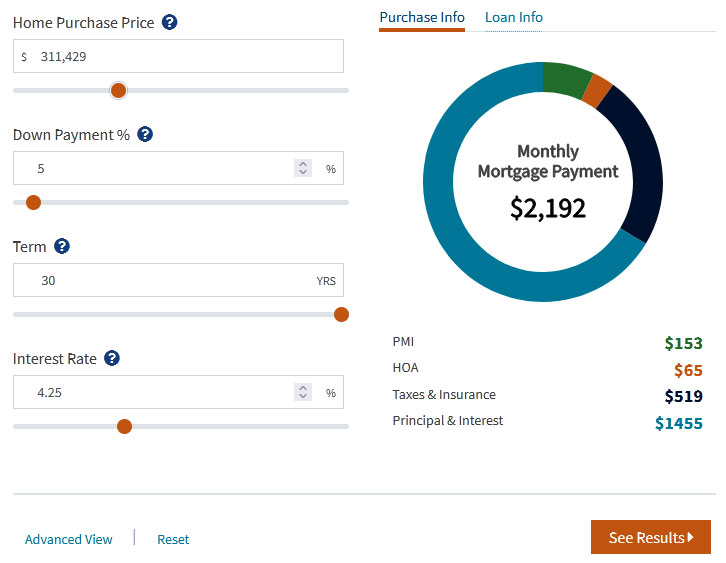The width and height of the screenshot is (726, 563).
Task: Click the Term question mark icon
Action: tap(62, 246)
